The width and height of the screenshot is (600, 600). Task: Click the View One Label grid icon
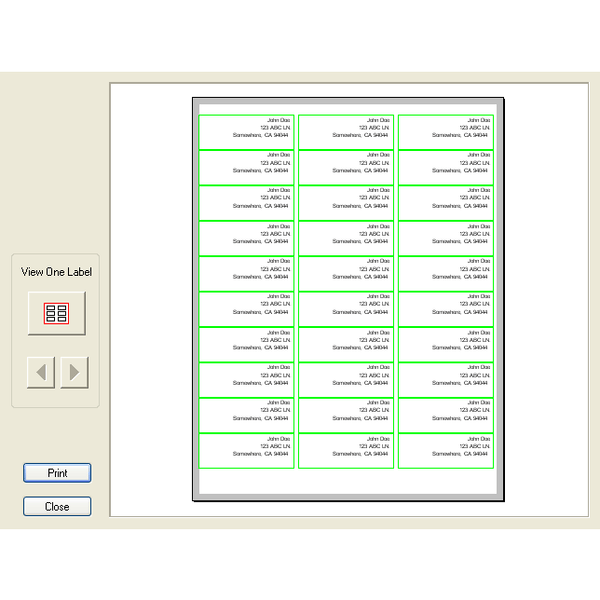coord(56,313)
